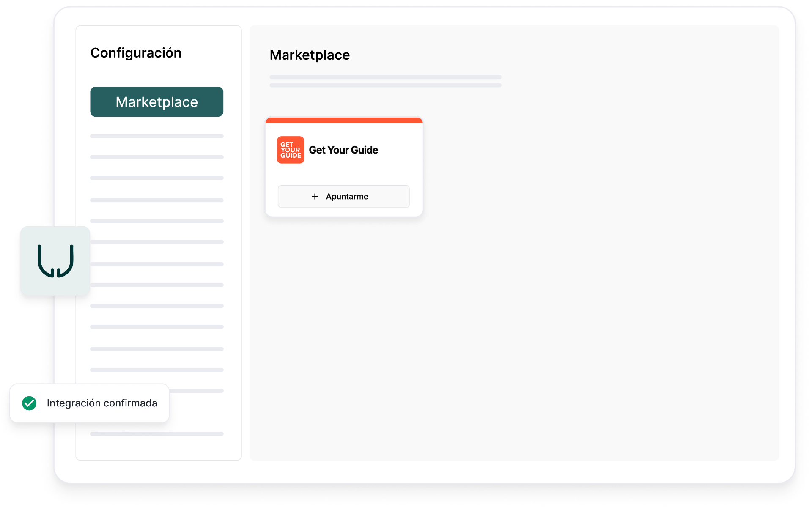812x510 pixels.
Task: Click the app logo tile
Action: tap(55, 261)
